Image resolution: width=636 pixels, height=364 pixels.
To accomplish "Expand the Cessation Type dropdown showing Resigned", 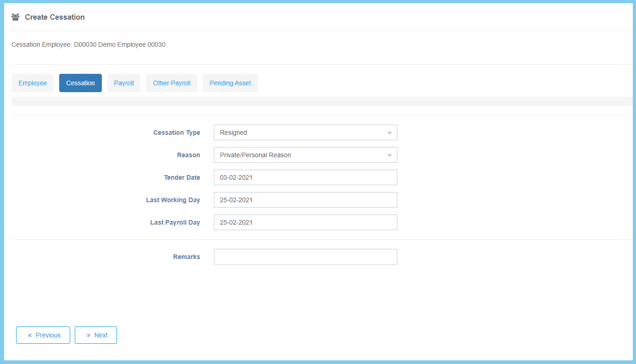I will 305,132.
